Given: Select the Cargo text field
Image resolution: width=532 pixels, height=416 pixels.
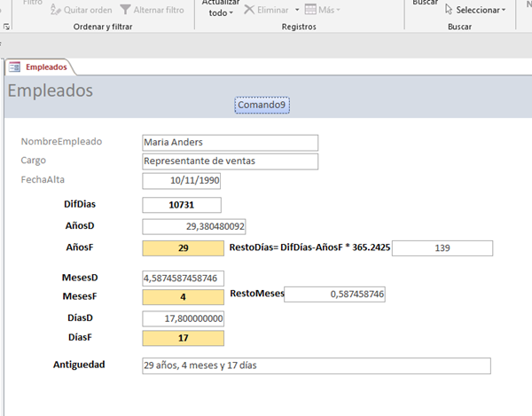Looking at the screenshot, I should [229, 161].
